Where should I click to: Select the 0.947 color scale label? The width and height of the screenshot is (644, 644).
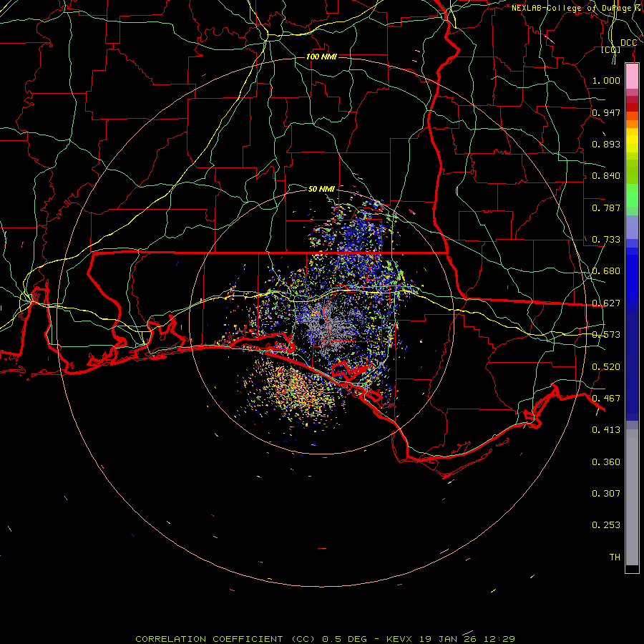[x=606, y=113]
